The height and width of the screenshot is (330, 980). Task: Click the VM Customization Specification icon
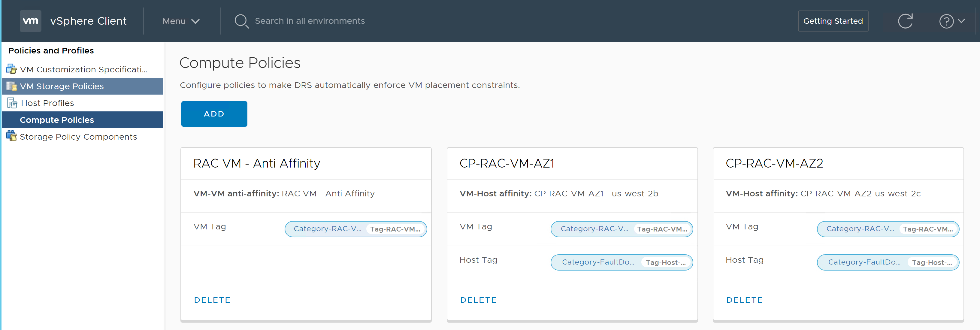pos(11,69)
